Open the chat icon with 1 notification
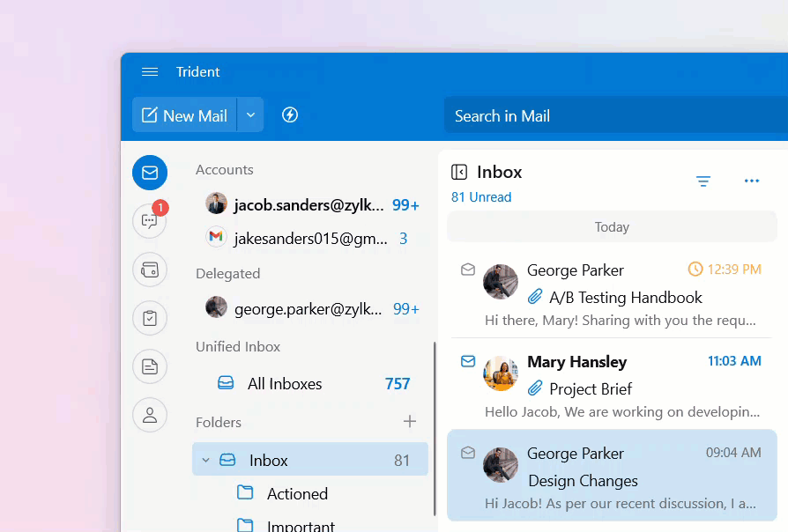This screenshot has width=788, height=532. tap(150, 220)
